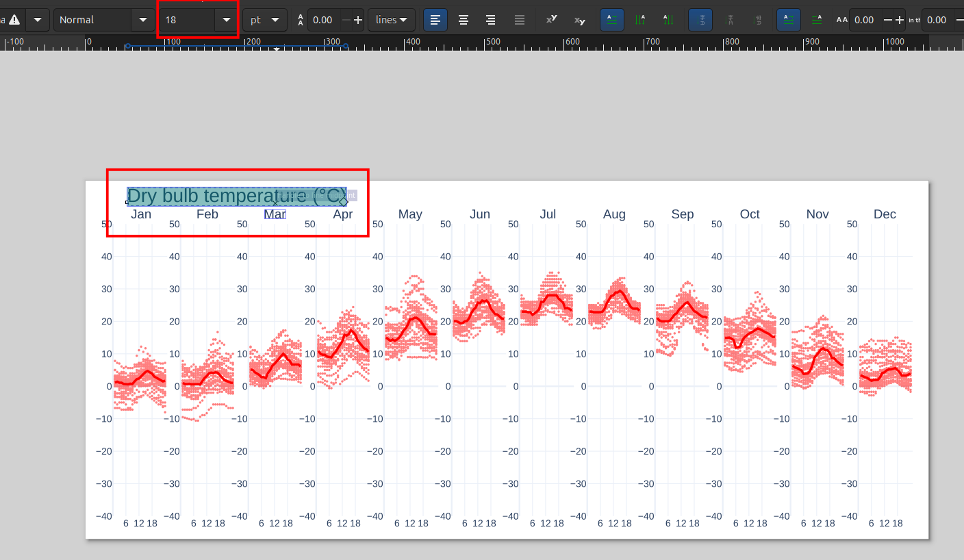Open the font size dropdown
The height and width of the screenshot is (560, 964).
click(x=227, y=20)
